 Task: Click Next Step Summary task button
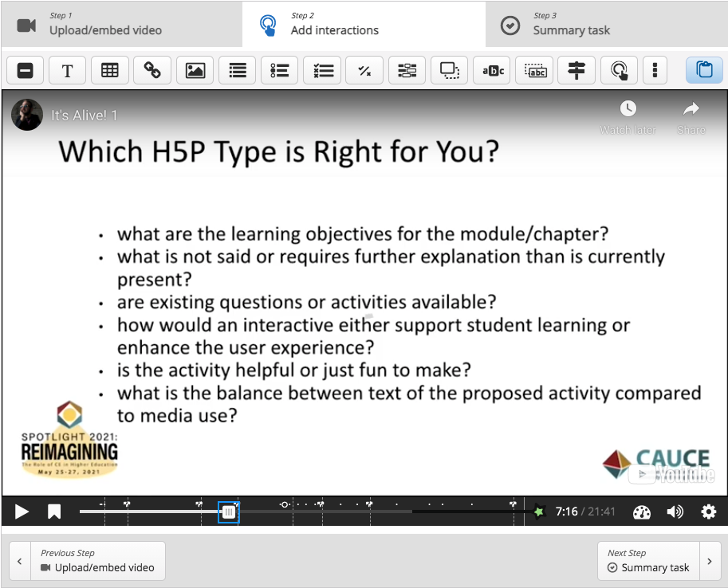(659, 561)
